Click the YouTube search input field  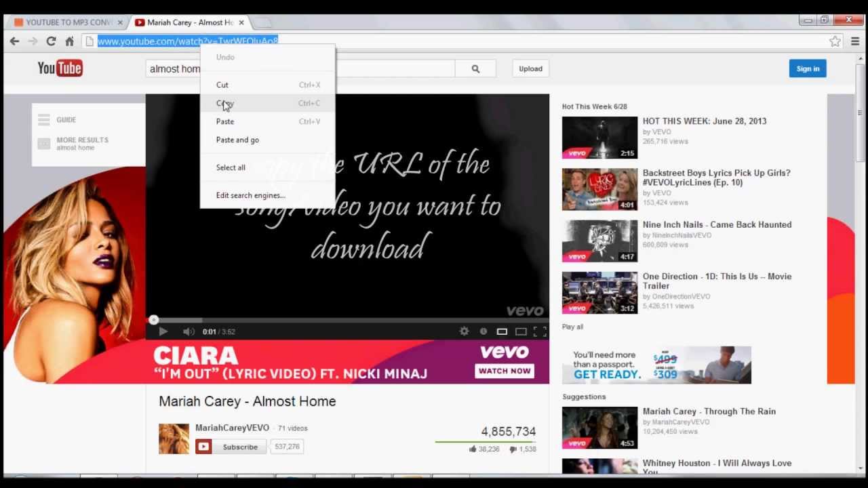300,68
